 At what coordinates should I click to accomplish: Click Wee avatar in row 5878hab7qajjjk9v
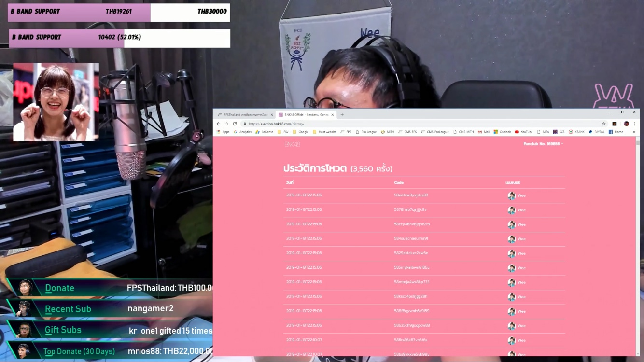point(511,210)
